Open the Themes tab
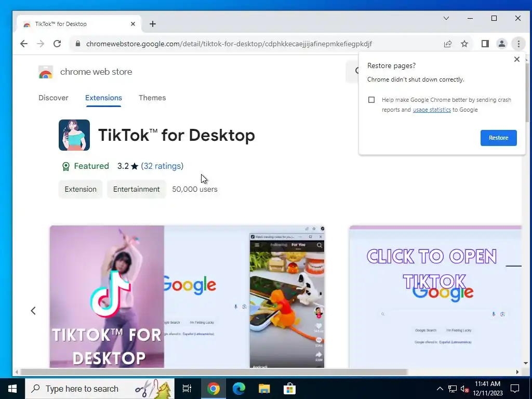This screenshot has width=532, height=399. 152,98
